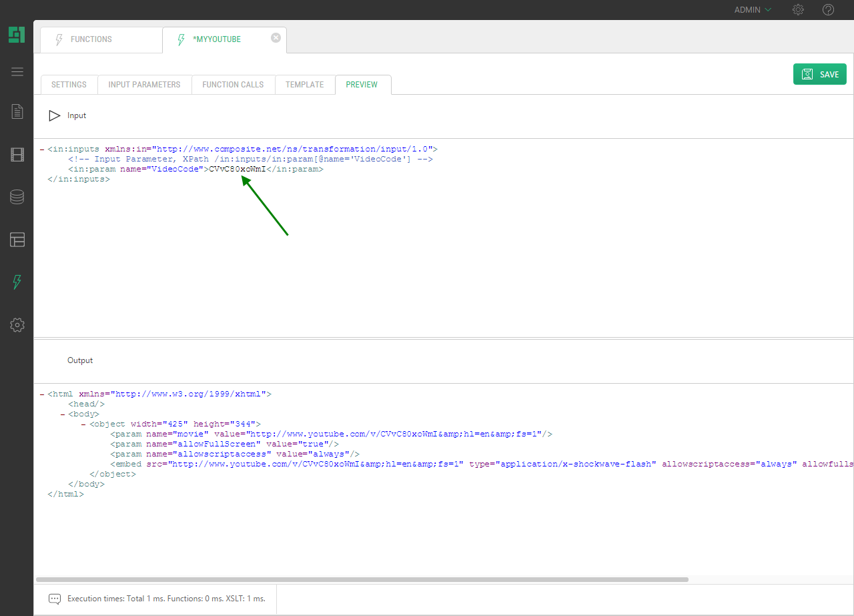Open the SETTINGS tab

69,85
